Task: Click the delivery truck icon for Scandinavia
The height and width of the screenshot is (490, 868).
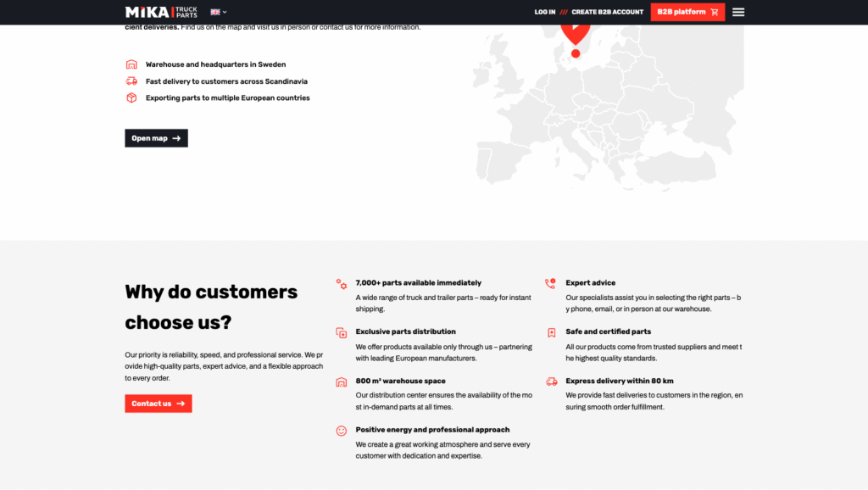Action: 131,81
